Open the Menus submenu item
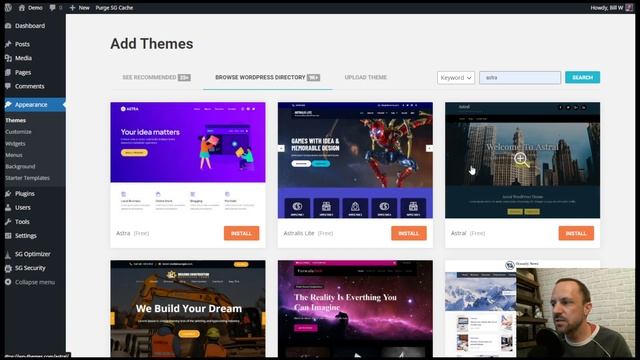The width and height of the screenshot is (640, 360). click(14, 155)
